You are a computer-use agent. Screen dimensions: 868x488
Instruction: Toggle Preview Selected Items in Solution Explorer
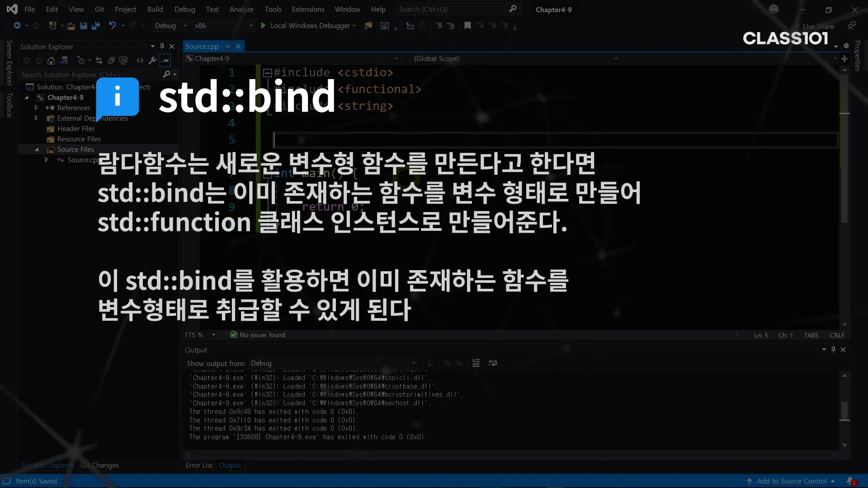(165, 61)
